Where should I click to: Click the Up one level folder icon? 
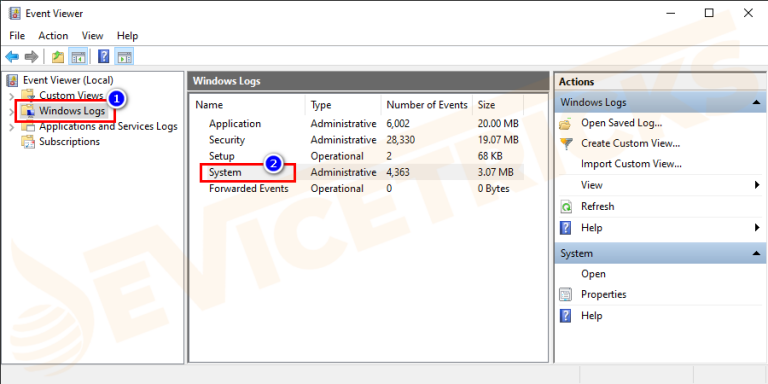pyautogui.click(x=58, y=57)
